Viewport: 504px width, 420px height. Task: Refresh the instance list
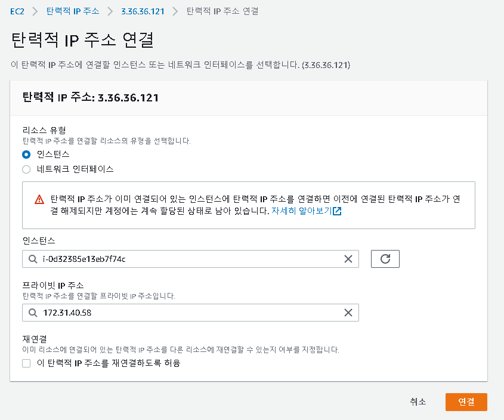click(x=385, y=259)
